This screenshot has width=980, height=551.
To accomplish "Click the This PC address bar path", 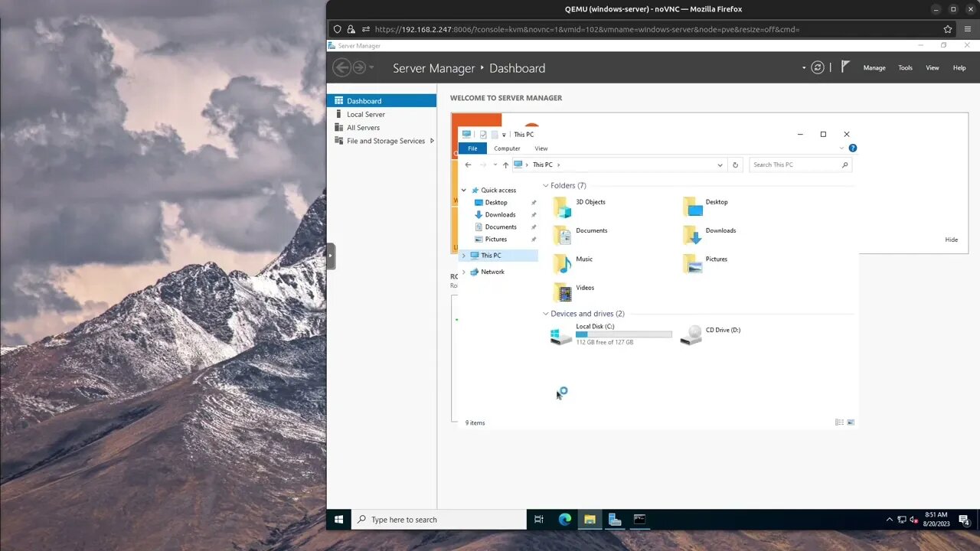I will coord(543,165).
